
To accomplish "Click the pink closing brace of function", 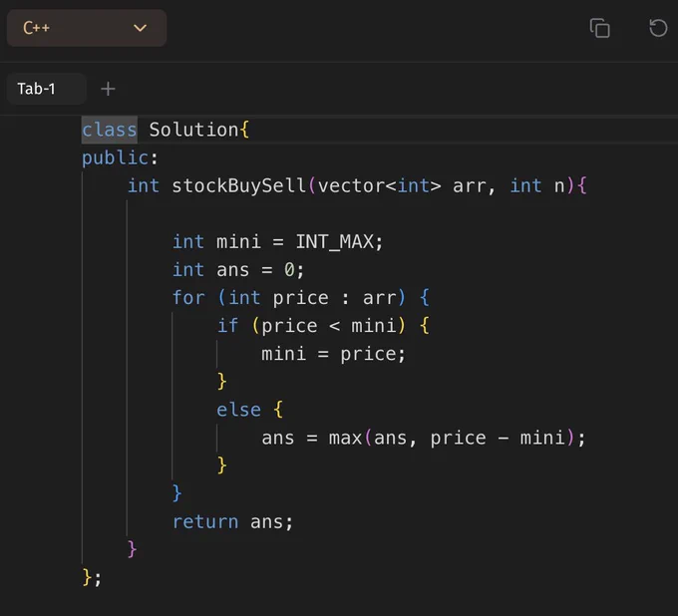I will tap(132, 549).
